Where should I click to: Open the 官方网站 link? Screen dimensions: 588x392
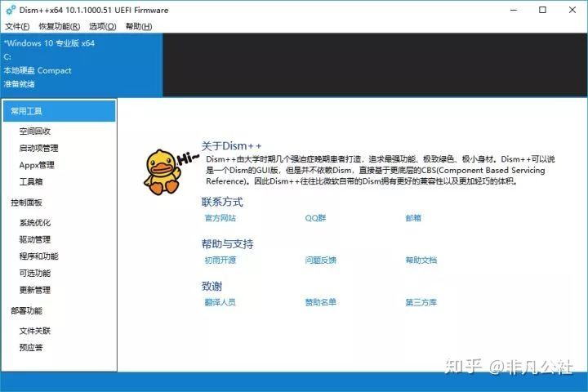[x=220, y=218]
